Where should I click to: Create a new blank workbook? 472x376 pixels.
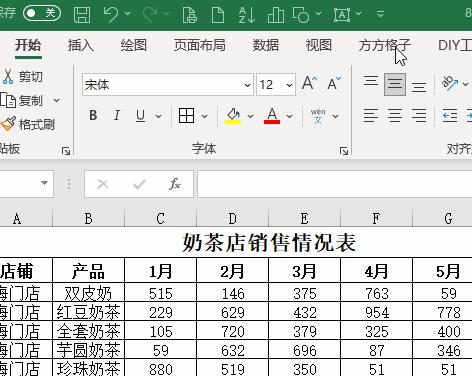(218, 14)
